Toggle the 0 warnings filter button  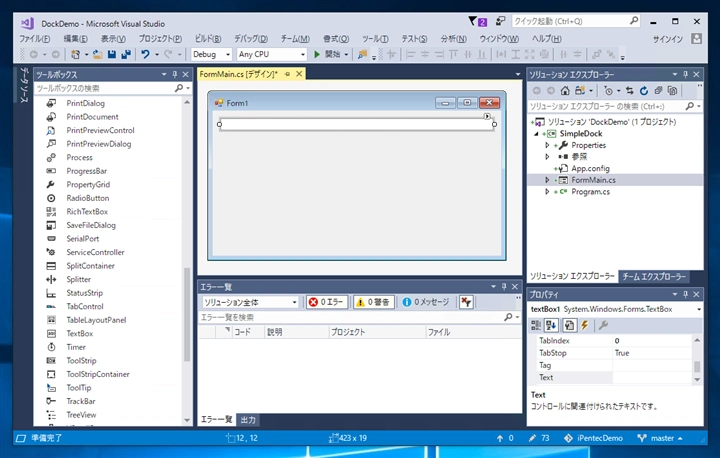pyautogui.click(x=373, y=302)
